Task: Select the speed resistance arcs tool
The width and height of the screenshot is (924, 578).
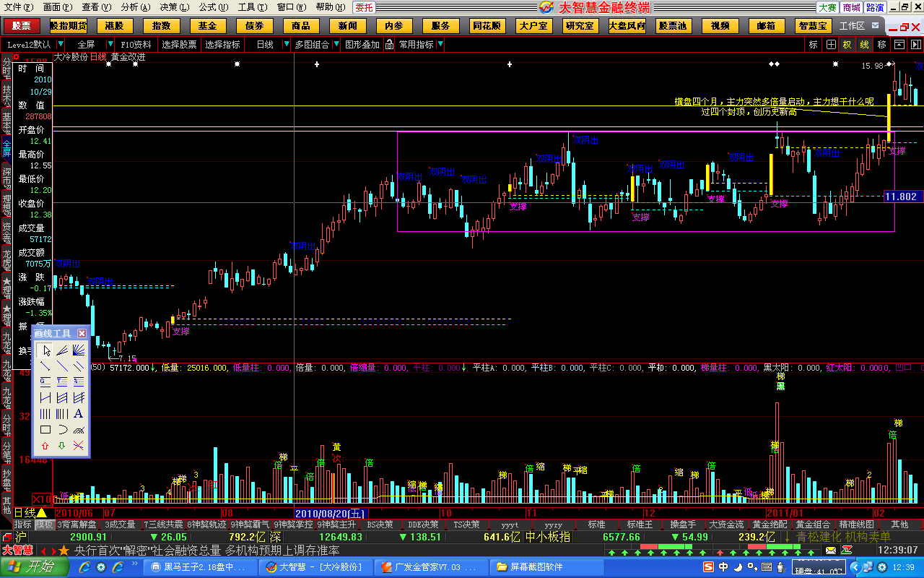Action: [x=79, y=429]
